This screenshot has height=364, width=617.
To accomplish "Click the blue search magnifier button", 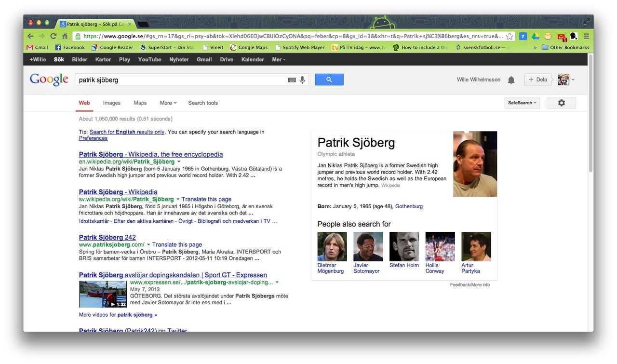I will (329, 80).
